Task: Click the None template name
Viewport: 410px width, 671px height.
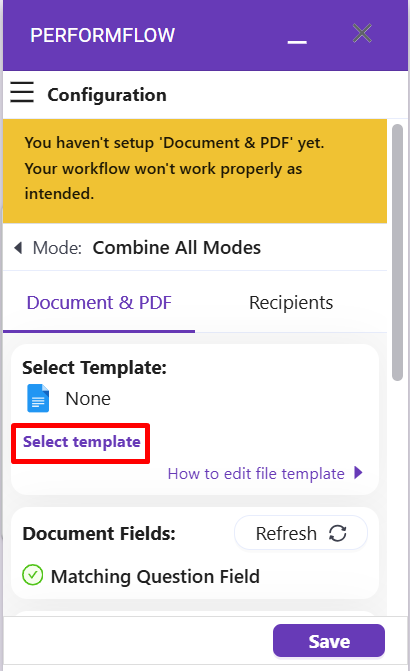Action: click(x=88, y=399)
